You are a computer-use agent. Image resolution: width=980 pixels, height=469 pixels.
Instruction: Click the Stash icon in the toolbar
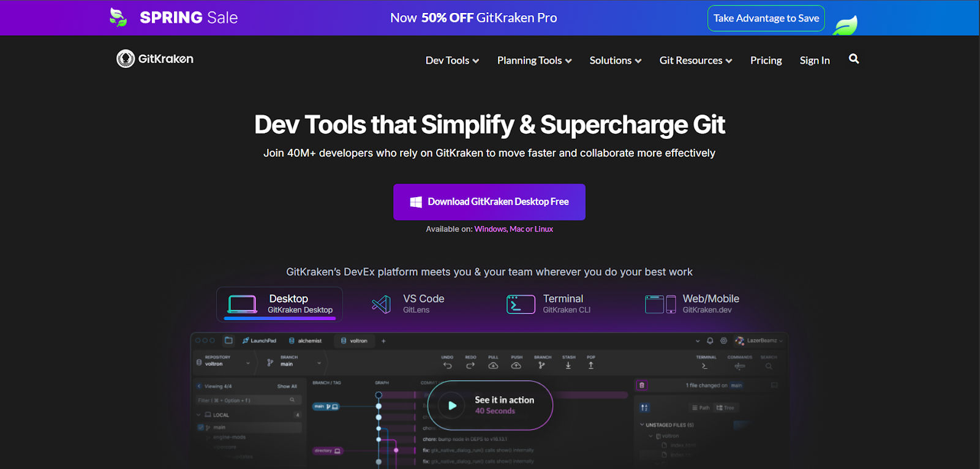(x=568, y=366)
